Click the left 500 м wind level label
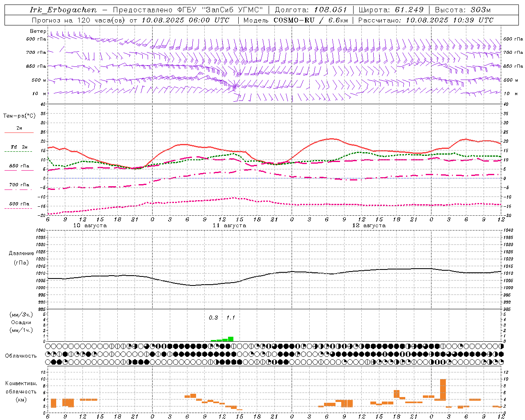The image size is (525, 420). coord(39,80)
